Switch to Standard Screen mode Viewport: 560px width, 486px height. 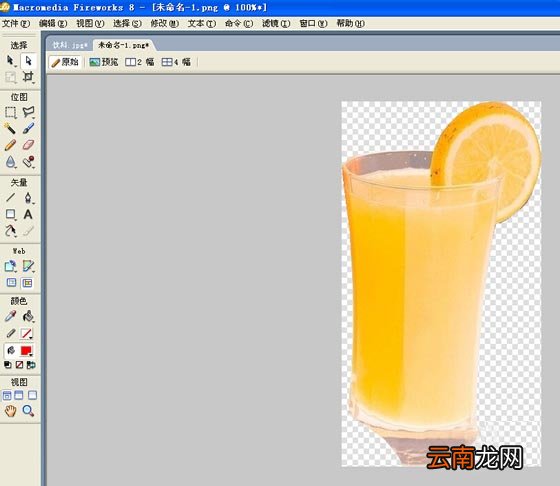pyautogui.click(x=7, y=395)
